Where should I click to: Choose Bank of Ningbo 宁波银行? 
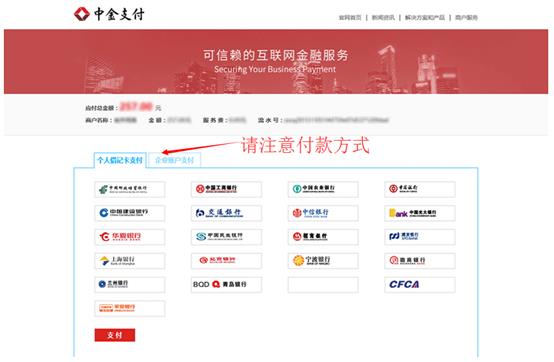(x=323, y=261)
